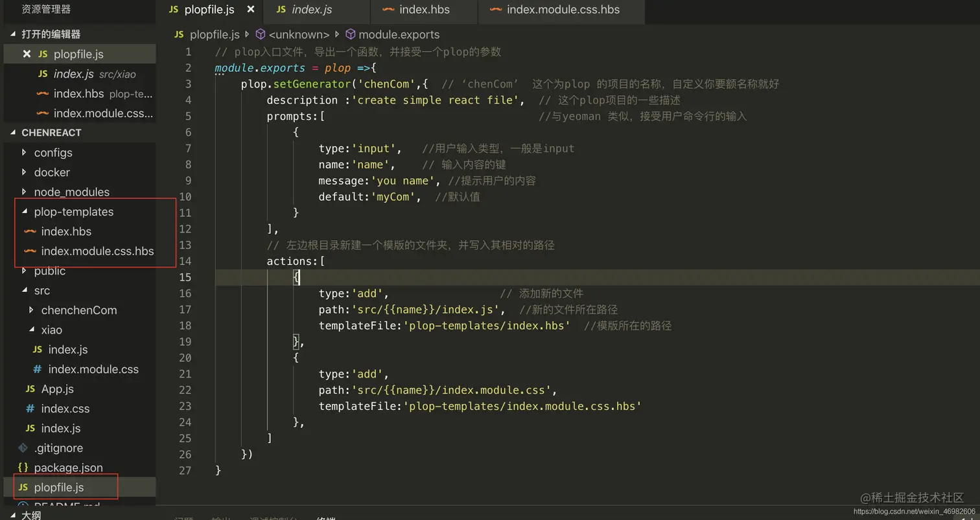Select index.hbs in open editors list
Screen dimensions: 980x520
tap(78, 94)
